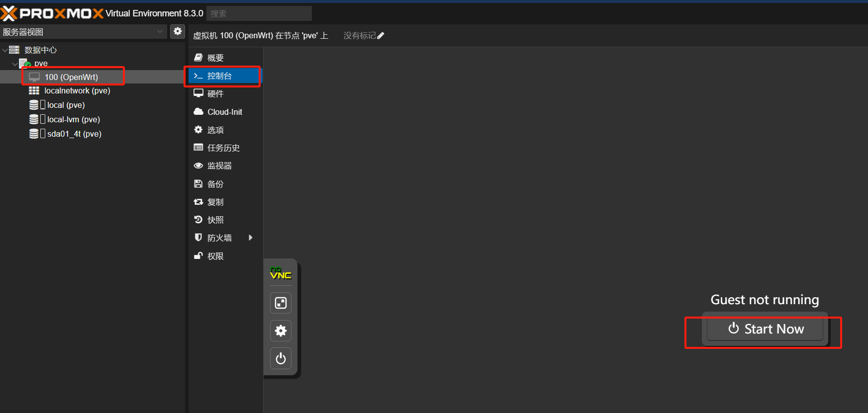Select 数据中心 in the tree
The width and height of the screenshot is (868, 413).
click(x=41, y=50)
